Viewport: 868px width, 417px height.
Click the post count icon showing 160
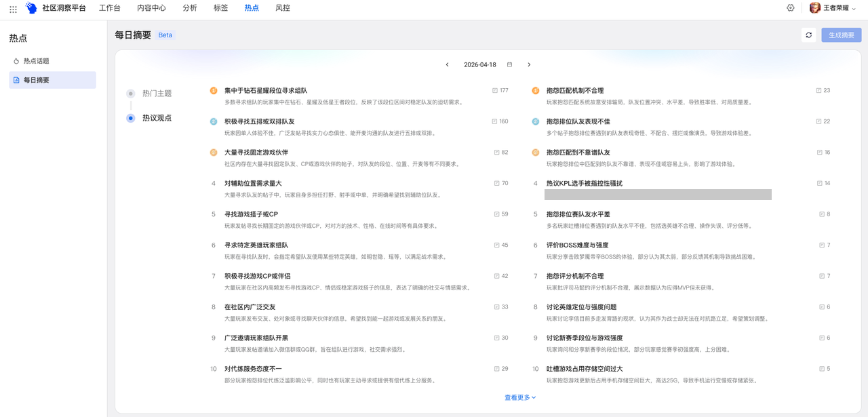tap(495, 121)
